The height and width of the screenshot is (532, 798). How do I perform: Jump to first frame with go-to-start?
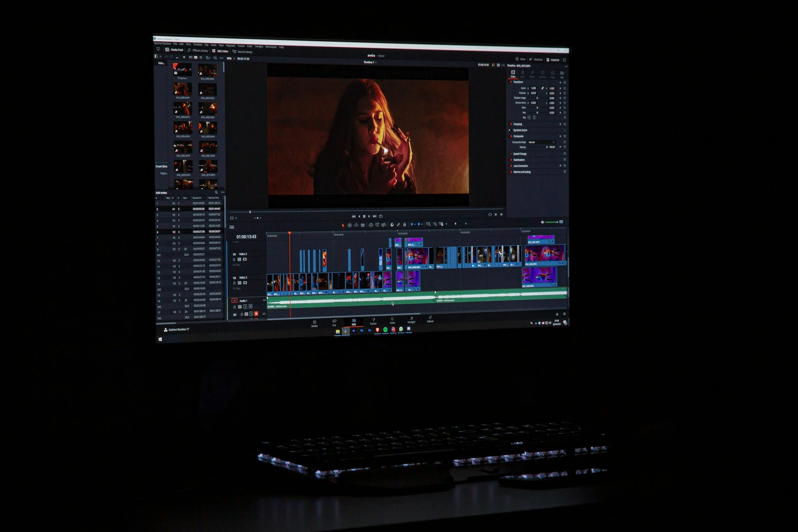click(354, 216)
